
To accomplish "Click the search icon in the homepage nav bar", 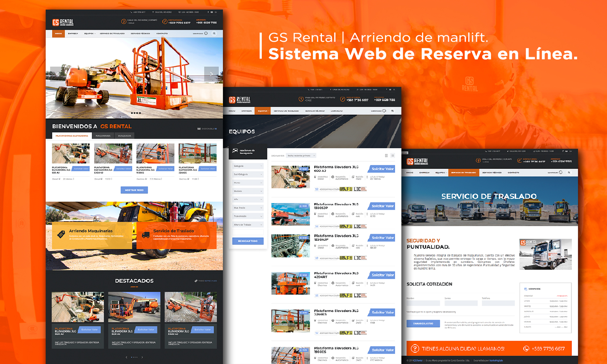I will 214,34.
